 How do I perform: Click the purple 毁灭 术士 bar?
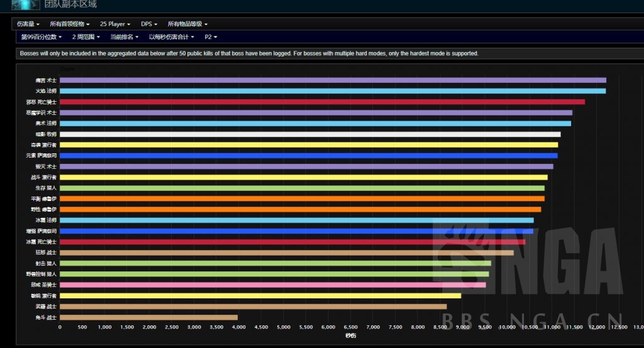(x=306, y=166)
